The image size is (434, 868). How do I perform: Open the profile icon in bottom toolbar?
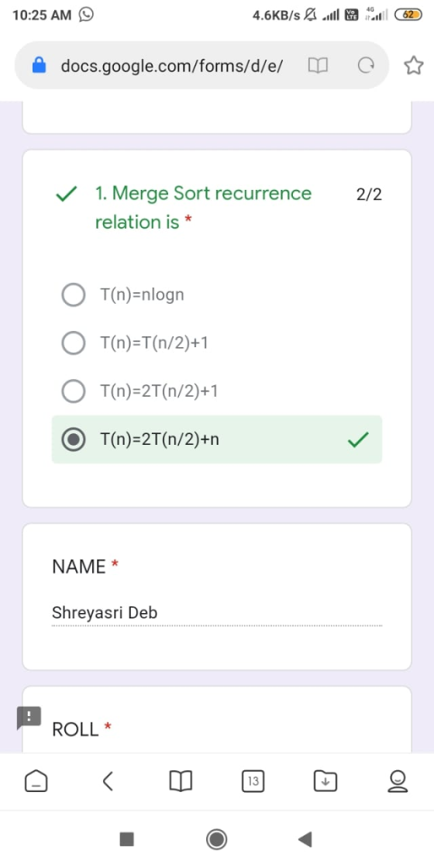point(398,781)
